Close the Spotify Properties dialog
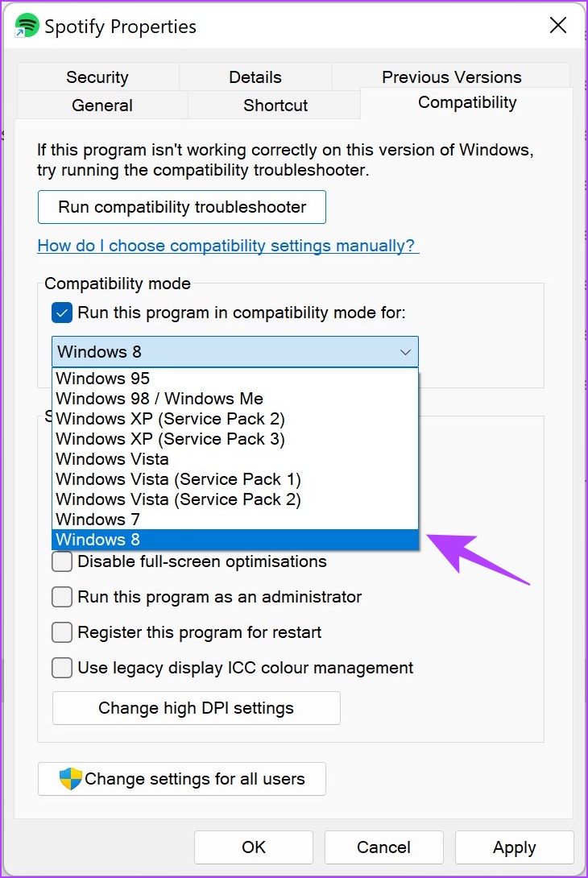 coord(557,25)
